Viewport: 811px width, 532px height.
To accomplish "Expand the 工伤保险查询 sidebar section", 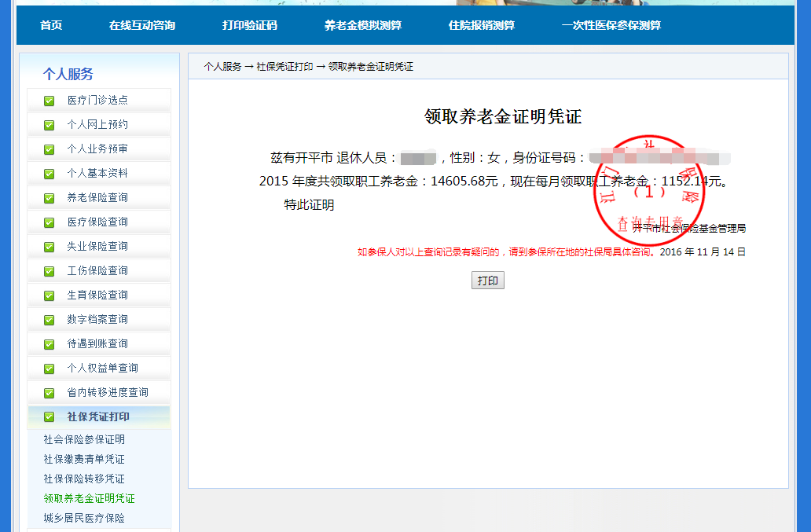I will [97, 271].
